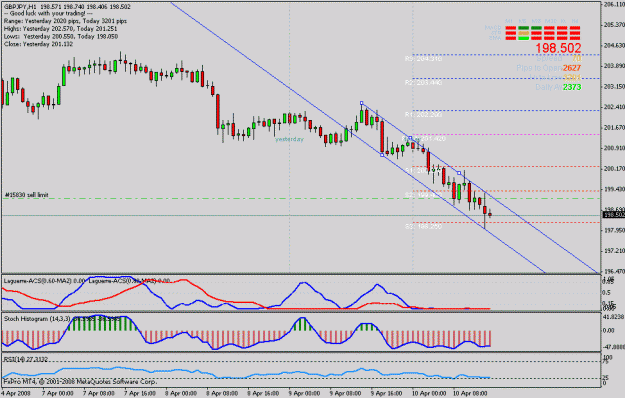Select the channel anchor point at the 9 Apr high
Viewport: 625px width, 398px height.
click(x=362, y=103)
